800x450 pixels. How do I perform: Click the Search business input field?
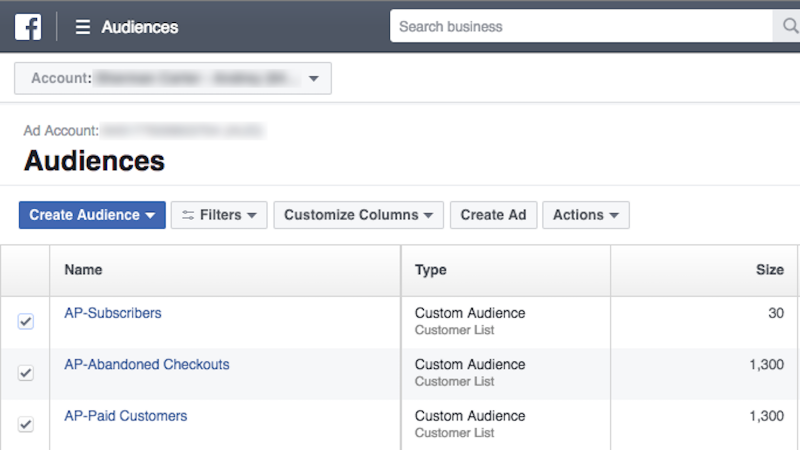pyautogui.click(x=581, y=26)
